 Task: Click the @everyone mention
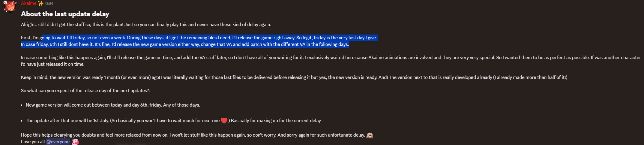tap(58, 142)
